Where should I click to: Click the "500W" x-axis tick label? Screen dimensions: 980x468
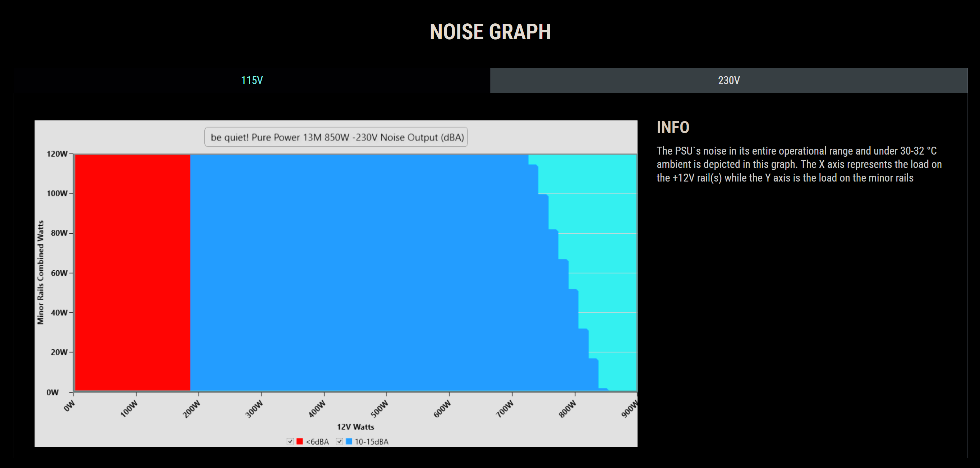point(379,409)
